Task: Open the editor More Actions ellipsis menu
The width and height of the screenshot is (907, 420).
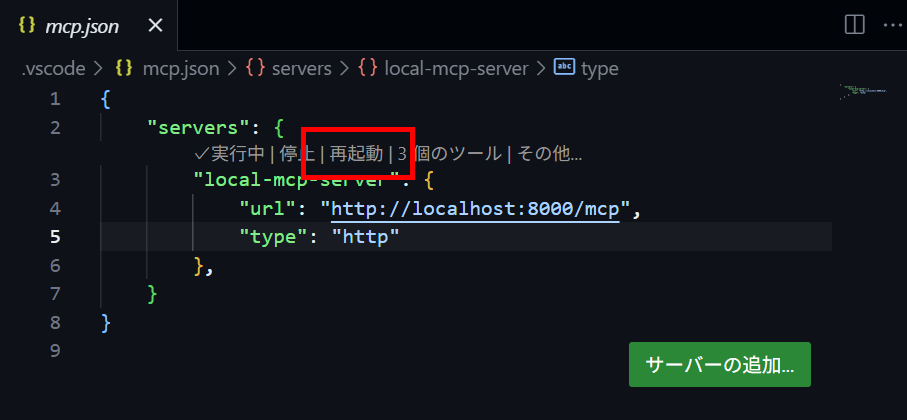Action: [891, 25]
